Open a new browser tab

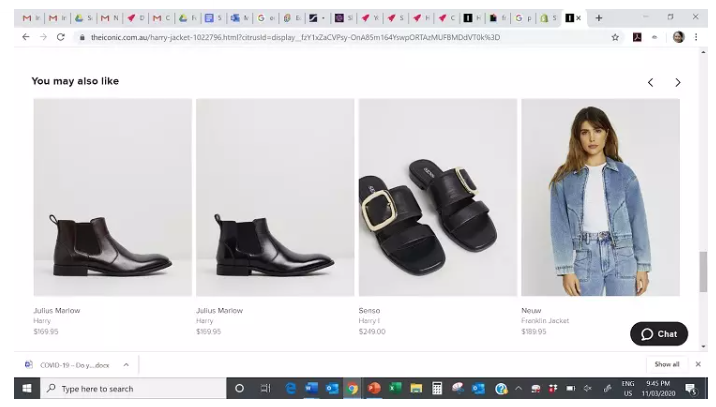pyautogui.click(x=599, y=17)
